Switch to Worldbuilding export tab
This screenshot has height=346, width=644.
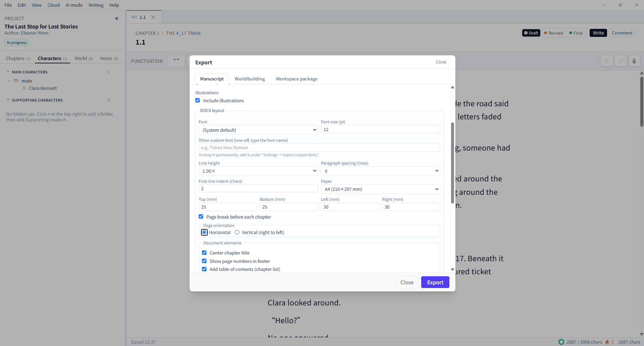coord(250,79)
